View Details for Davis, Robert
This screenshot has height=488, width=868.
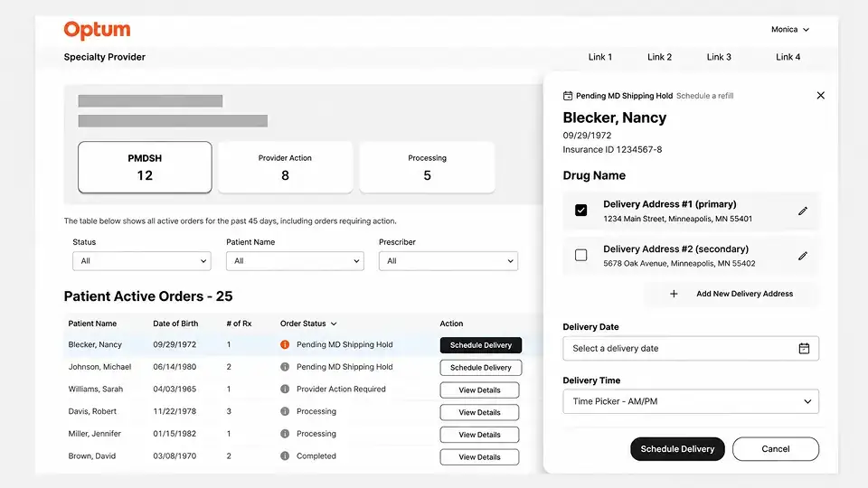tap(479, 412)
